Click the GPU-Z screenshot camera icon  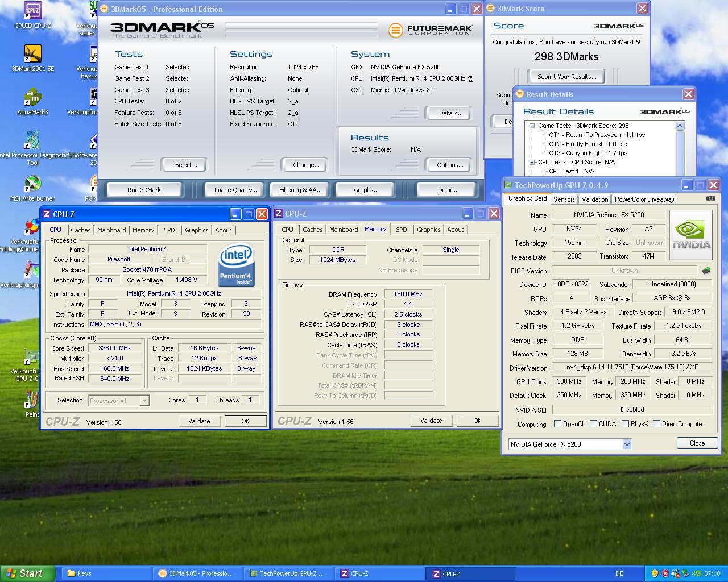point(711,198)
